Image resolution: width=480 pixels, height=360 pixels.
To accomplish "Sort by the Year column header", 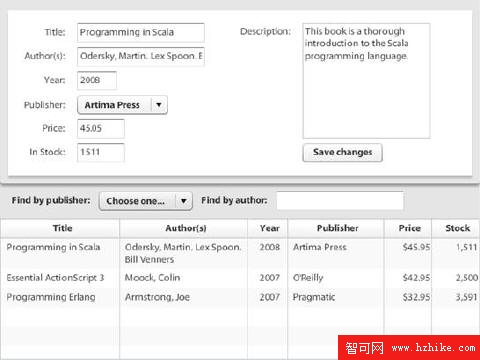I will tap(268, 228).
